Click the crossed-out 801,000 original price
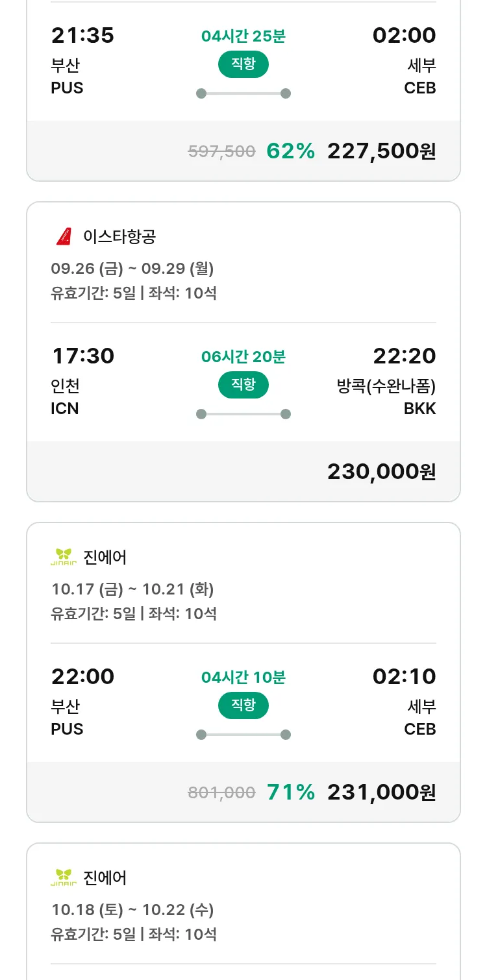Viewport: 487px width, 980px height. 221,792
